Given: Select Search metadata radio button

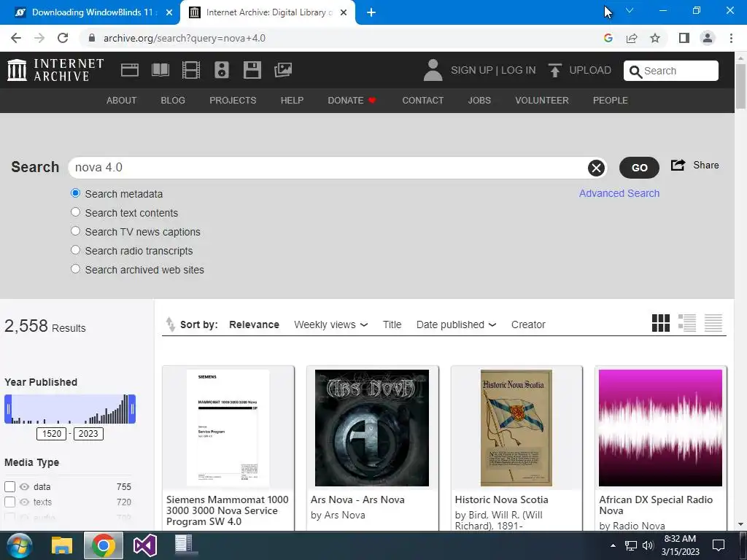Looking at the screenshot, I should [x=75, y=193].
